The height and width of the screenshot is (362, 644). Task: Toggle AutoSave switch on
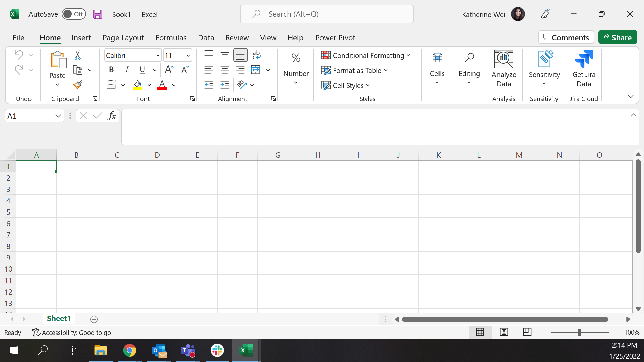coord(74,14)
